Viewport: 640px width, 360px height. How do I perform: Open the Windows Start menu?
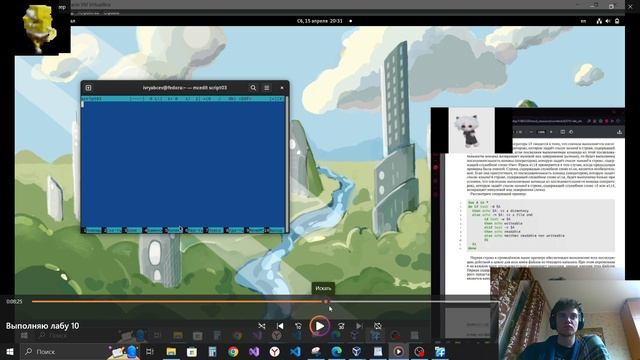coord(10,351)
